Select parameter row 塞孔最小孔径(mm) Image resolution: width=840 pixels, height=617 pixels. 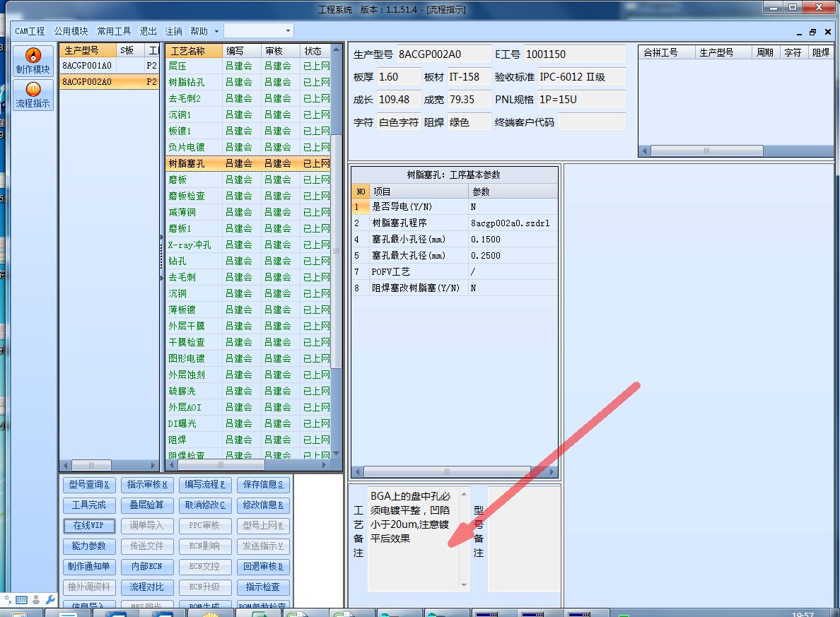coord(454,240)
